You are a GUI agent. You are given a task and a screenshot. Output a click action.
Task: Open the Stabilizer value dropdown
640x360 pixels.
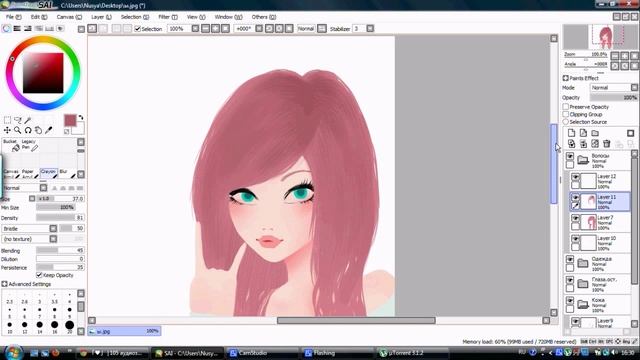370,29
